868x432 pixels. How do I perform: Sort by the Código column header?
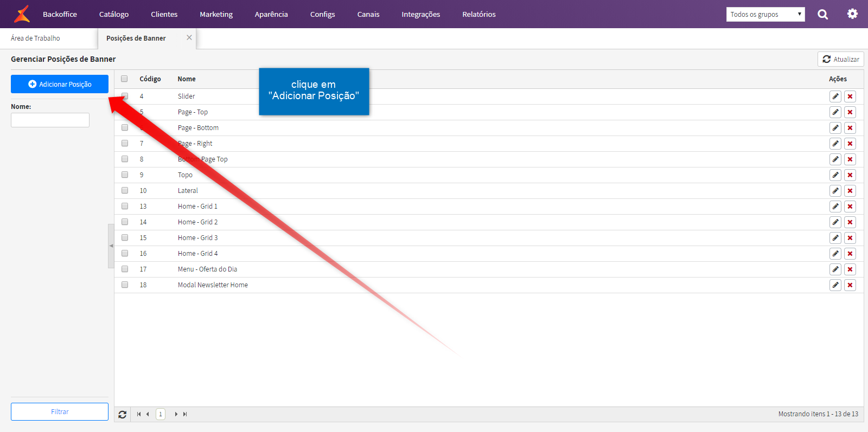tap(150, 79)
